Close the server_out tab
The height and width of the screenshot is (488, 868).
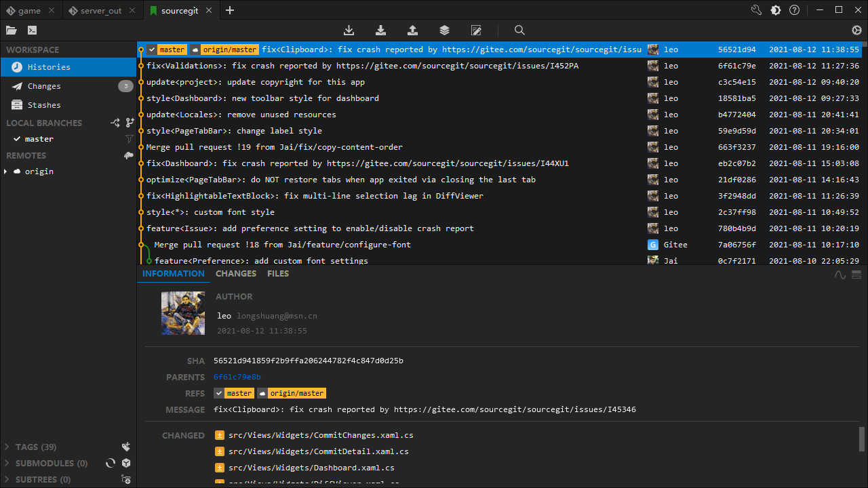[x=132, y=10]
